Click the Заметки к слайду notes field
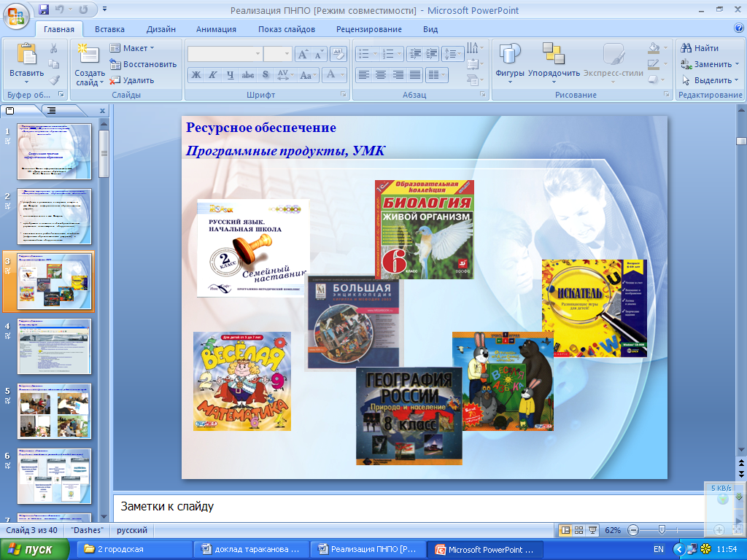The width and height of the screenshot is (747, 560). [409, 507]
